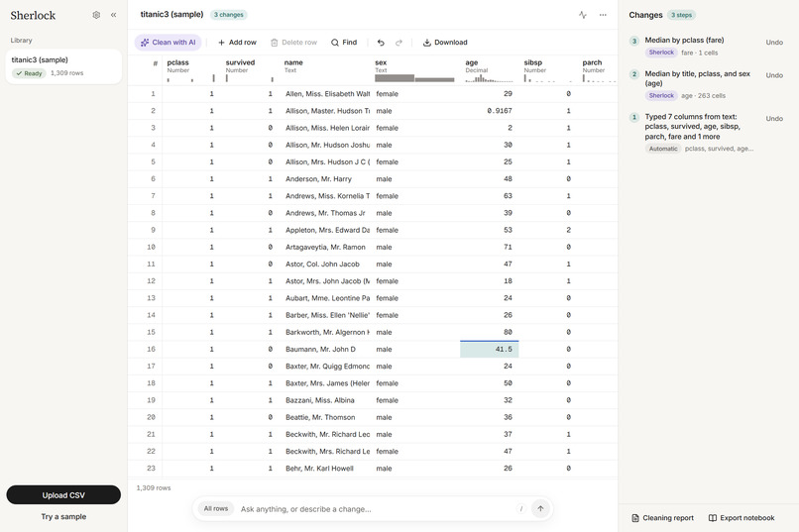
Task: Click the name column header
Action: point(326,69)
